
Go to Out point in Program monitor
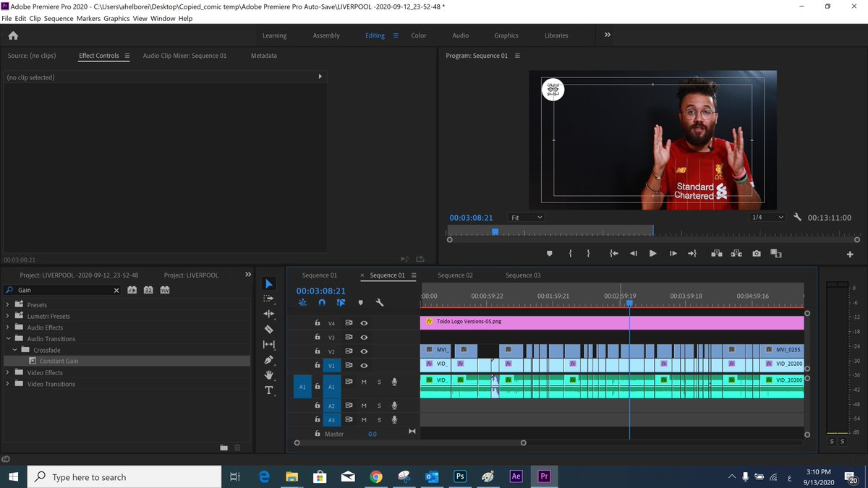(692, 254)
